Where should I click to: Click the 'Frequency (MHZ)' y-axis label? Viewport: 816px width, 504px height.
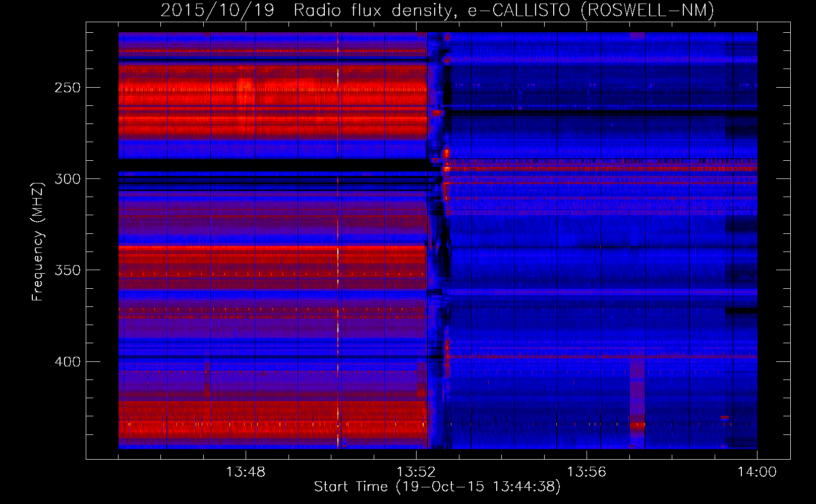point(38,242)
